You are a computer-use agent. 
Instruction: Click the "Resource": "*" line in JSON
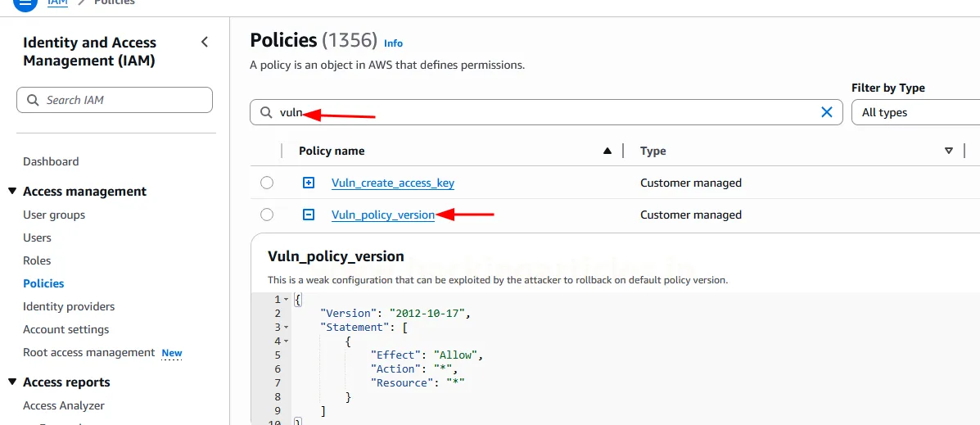tap(418, 382)
